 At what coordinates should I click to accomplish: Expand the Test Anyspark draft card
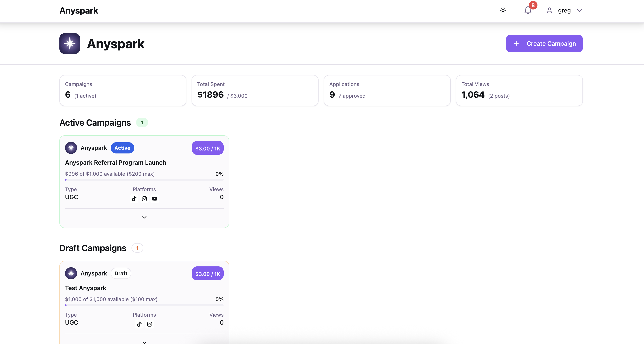(144, 342)
